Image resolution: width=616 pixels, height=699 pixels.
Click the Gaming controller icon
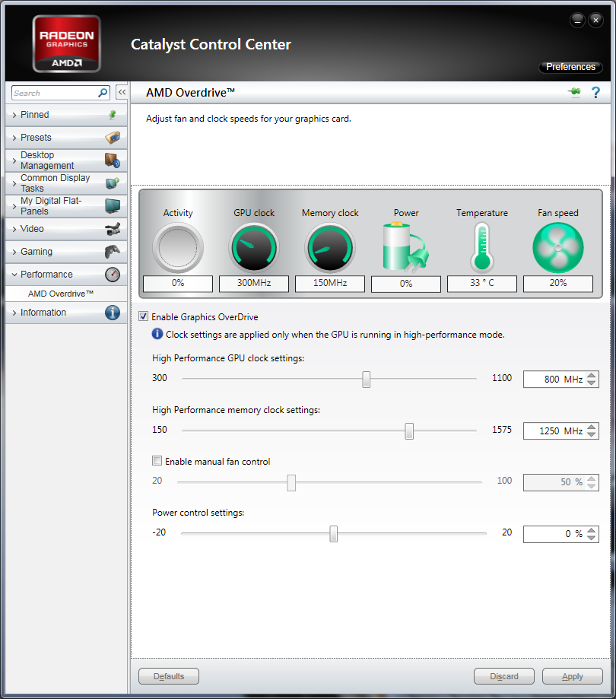tap(113, 252)
